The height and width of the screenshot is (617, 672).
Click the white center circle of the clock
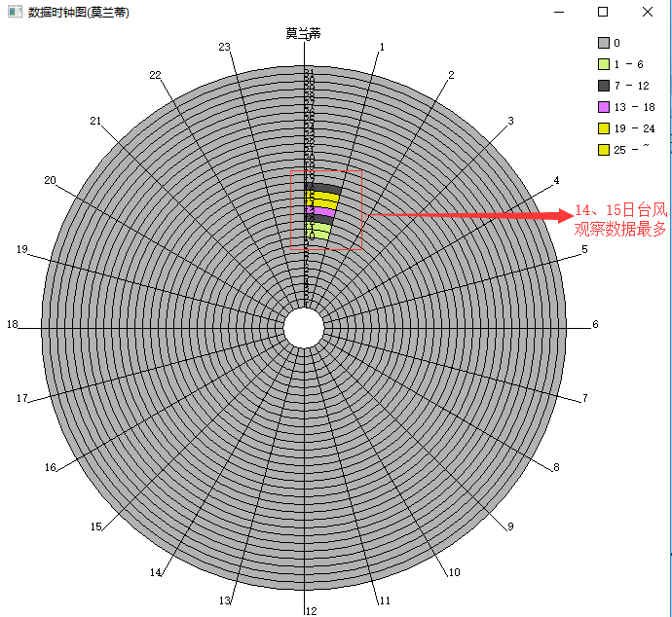pyautogui.click(x=304, y=328)
